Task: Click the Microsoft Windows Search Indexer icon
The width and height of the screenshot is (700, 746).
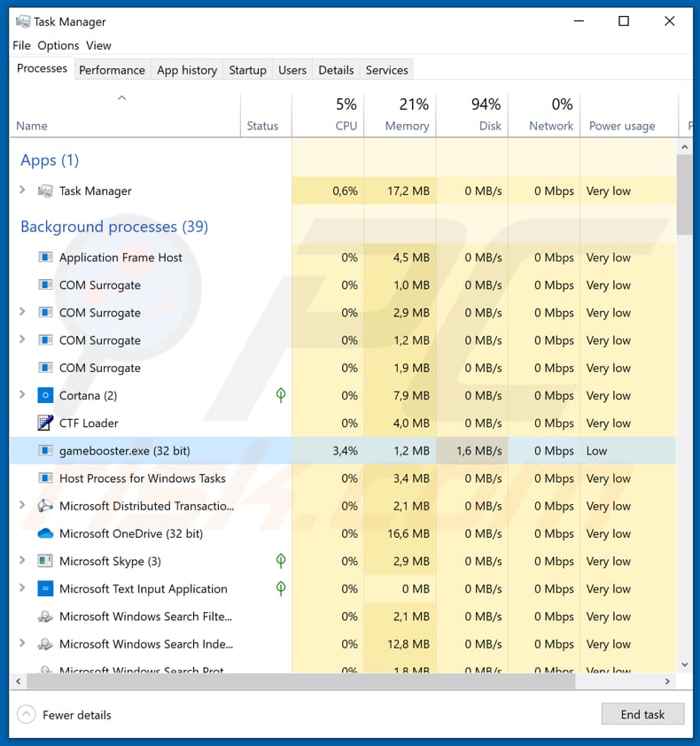Action: [x=45, y=644]
